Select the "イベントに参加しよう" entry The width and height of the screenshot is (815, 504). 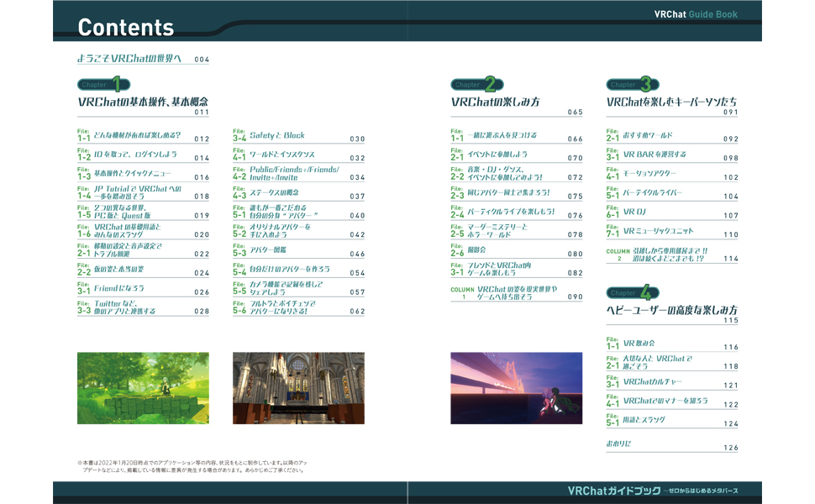click(x=497, y=155)
